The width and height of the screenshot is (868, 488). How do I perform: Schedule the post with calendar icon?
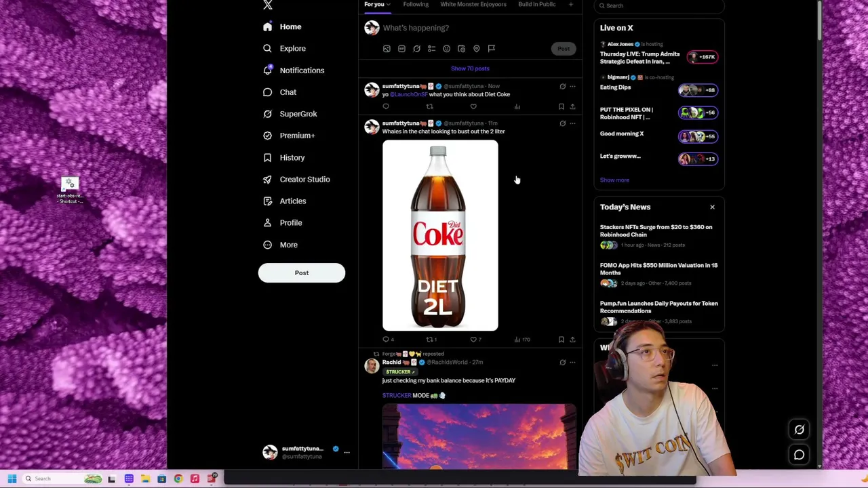[461, 49]
